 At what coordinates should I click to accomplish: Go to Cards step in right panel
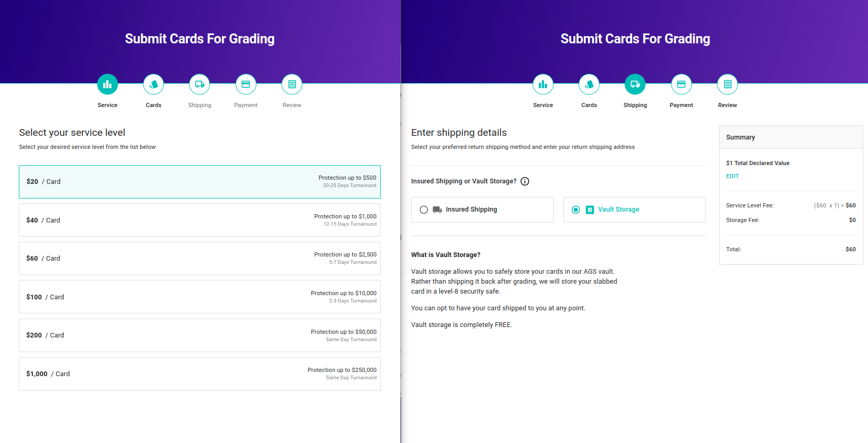pos(589,84)
